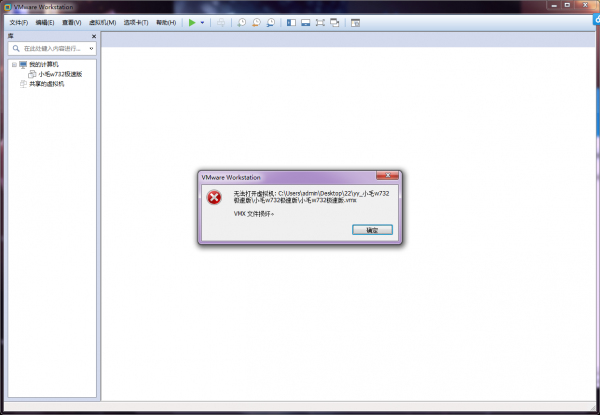Open the 帮助(H) menu
The image size is (600, 415).
pos(166,23)
